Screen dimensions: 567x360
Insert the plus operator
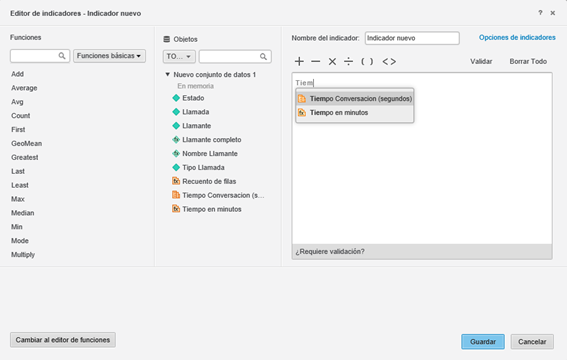[x=299, y=61]
